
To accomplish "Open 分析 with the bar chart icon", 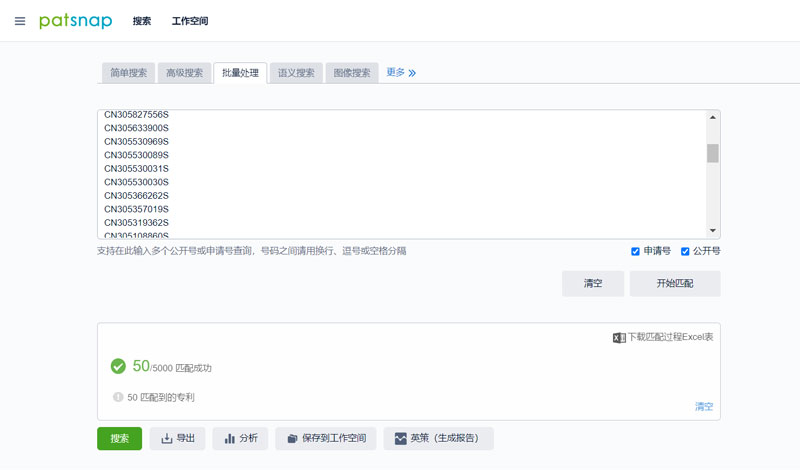I will point(240,438).
